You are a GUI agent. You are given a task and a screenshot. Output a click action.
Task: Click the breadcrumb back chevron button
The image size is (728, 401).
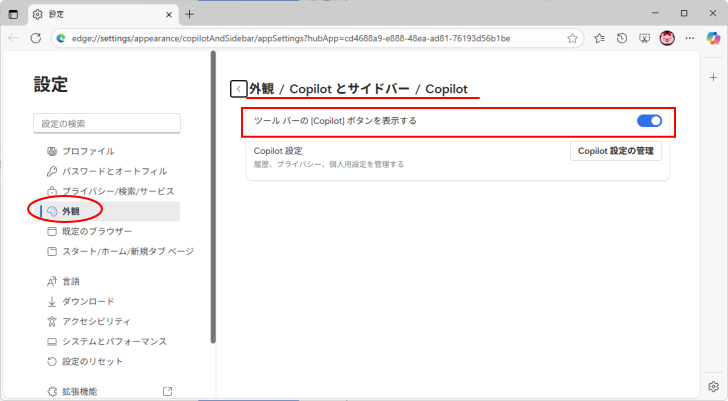pos(238,89)
